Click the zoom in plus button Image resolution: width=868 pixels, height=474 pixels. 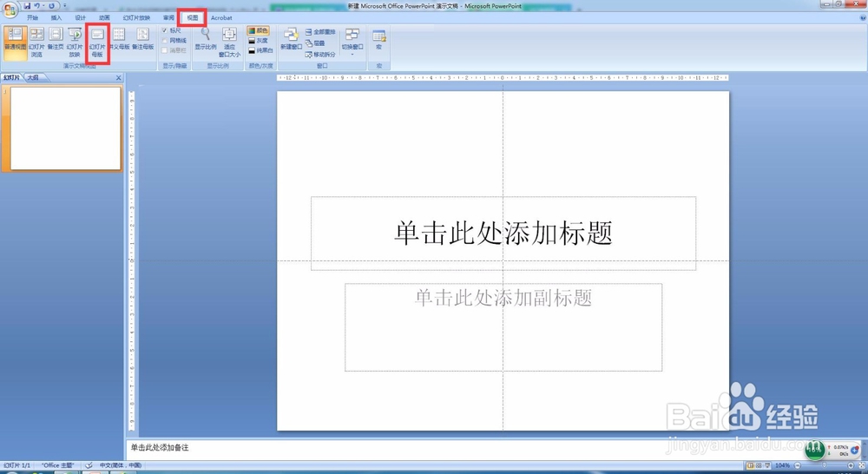tap(851, 465)
